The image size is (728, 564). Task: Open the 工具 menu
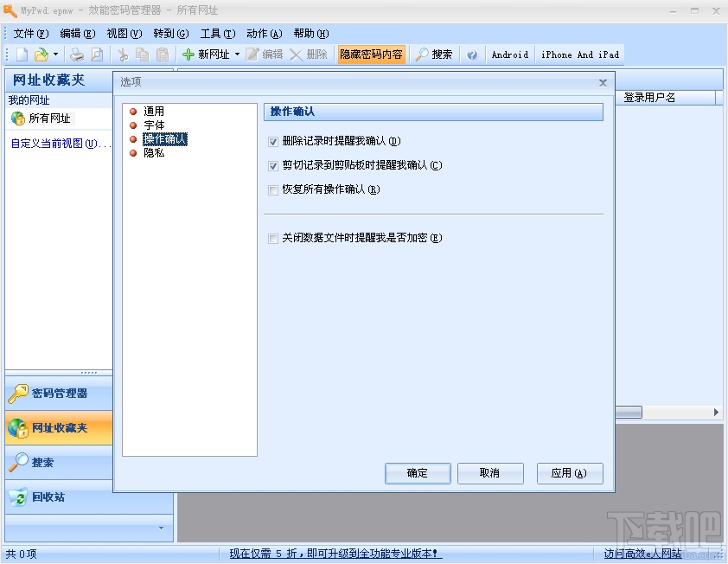217,34
